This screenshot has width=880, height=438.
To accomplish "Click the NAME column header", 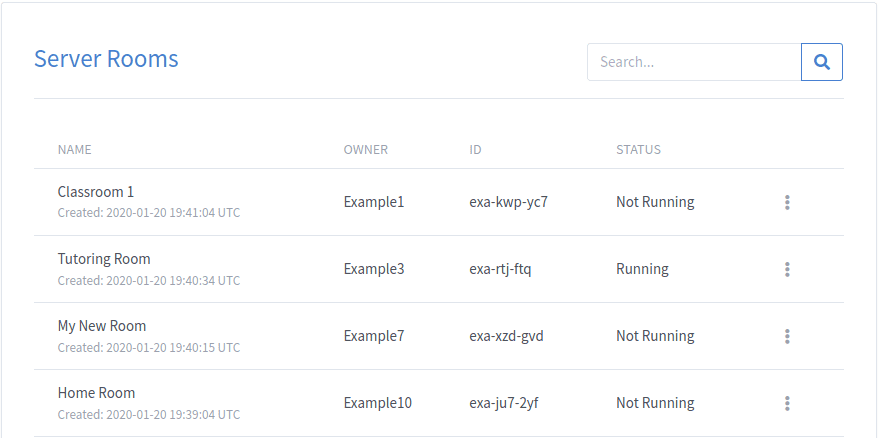I will tap(75, 150).
